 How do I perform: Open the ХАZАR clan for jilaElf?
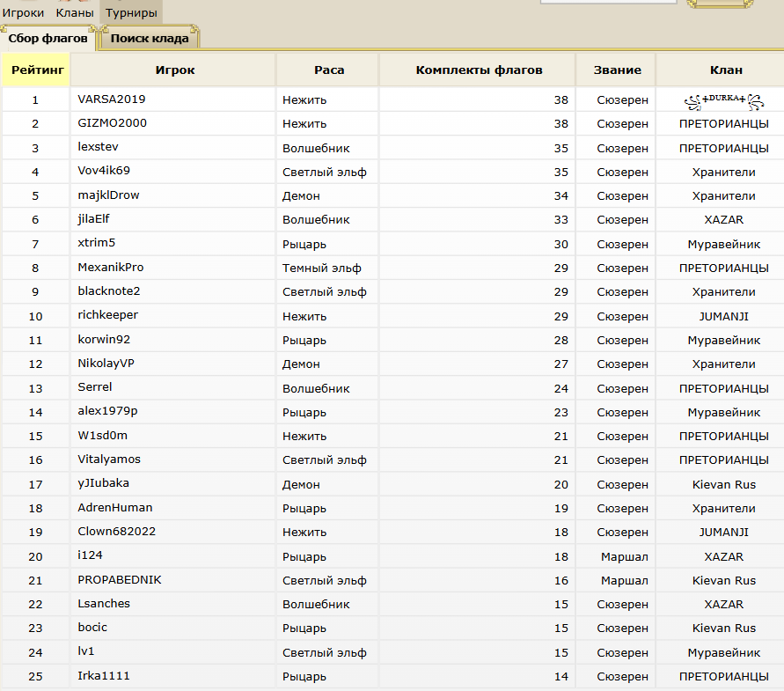723,219
